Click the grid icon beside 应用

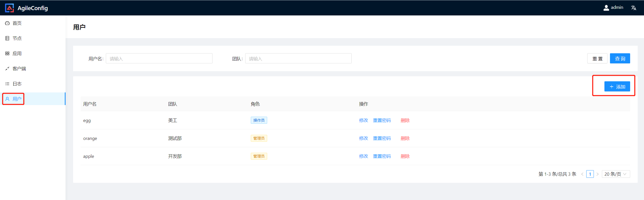coord(7,54)
